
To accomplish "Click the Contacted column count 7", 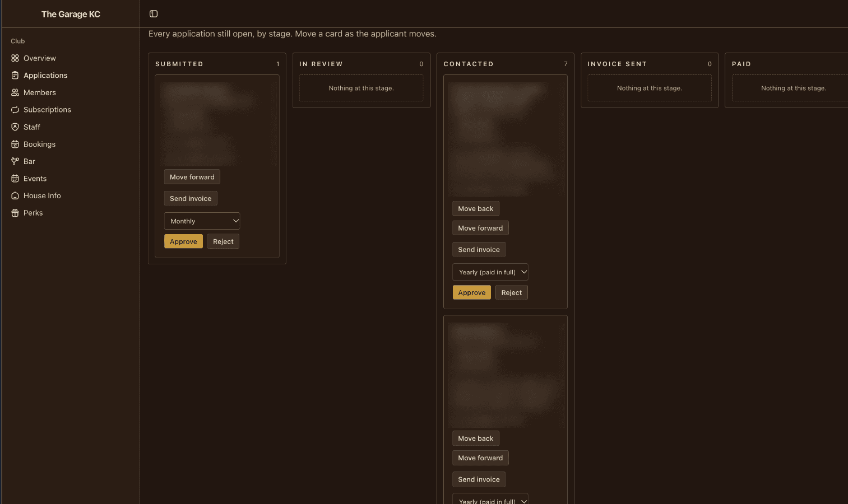I will (x=566, y=64).
